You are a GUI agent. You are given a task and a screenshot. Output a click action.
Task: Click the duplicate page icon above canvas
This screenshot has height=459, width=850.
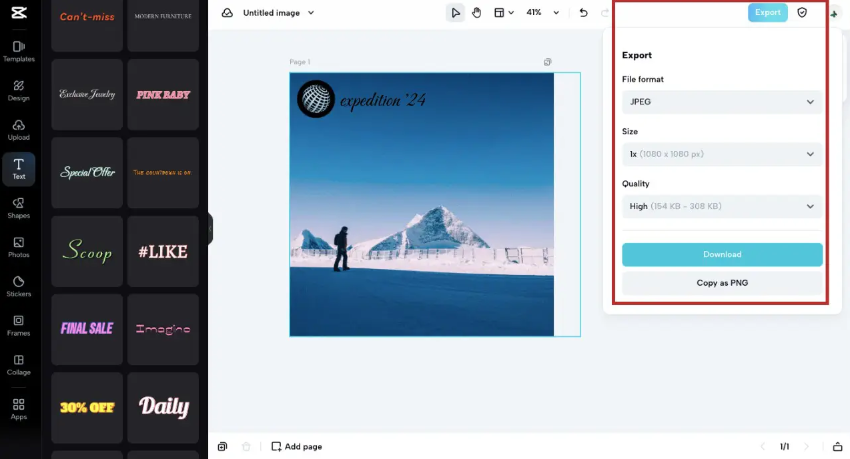click(x=548, y=62)
